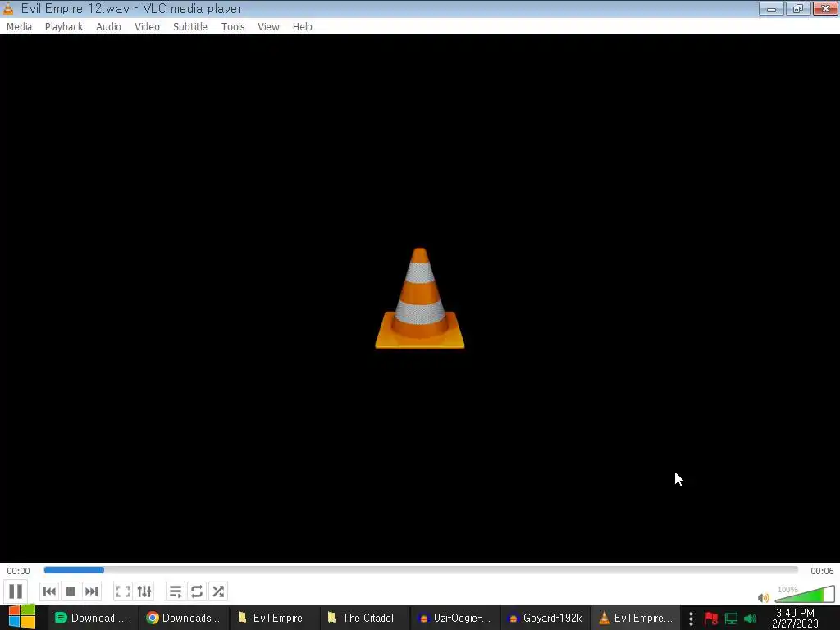Open the Audio menu
This screenshot has height=630, width=840.
(108, 27)
